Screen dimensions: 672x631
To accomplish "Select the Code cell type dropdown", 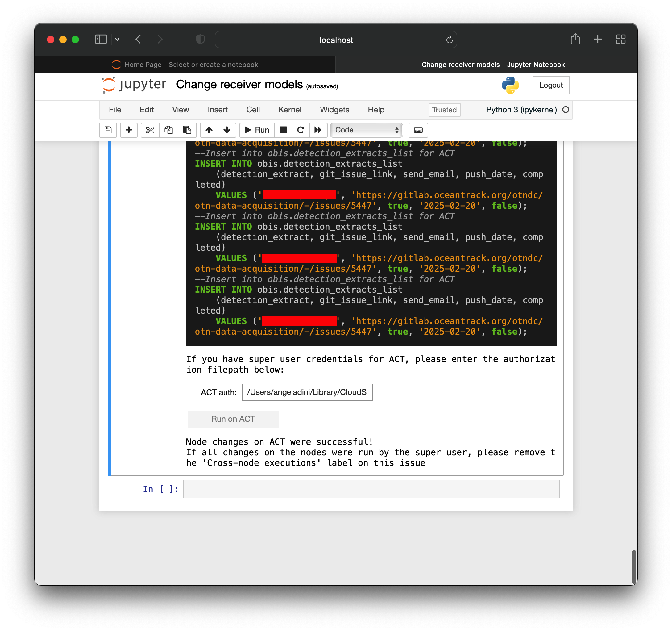I will coord(366,130).
